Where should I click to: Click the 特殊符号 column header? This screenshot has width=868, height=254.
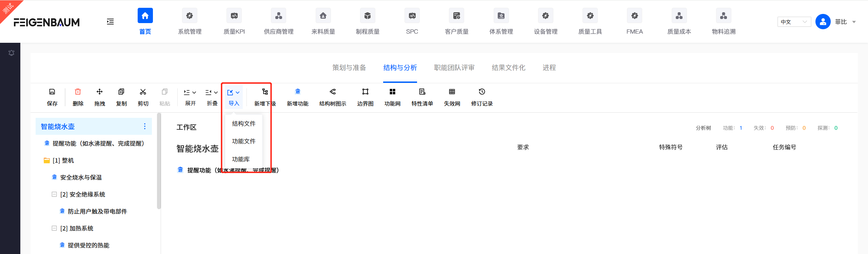671,147
